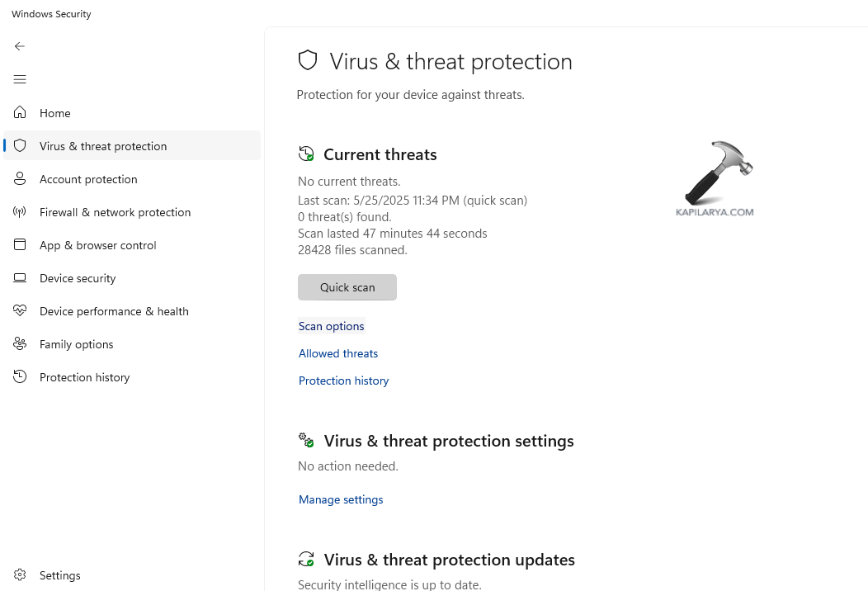The width and height of the screenshot is (868, 591).
Task: Click the App & browser control icon
Action: 20,245
